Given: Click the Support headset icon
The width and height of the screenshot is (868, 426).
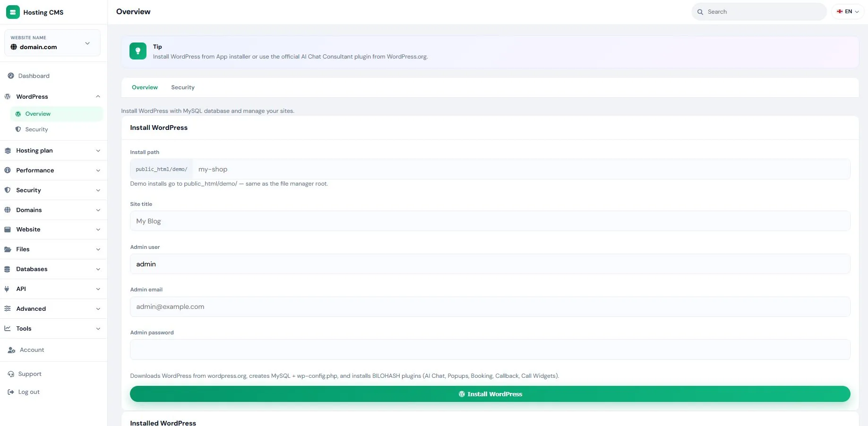Looking at the screenshot, I should click(11, 374).
